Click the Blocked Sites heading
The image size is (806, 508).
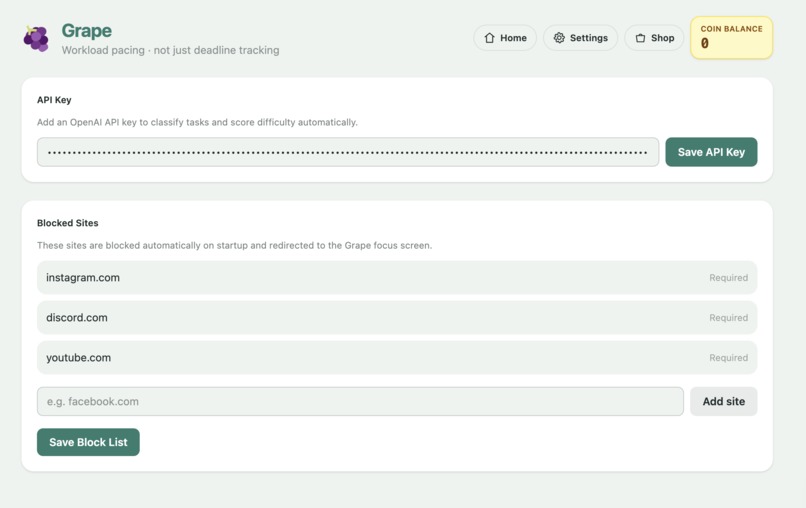click(68, 223)
